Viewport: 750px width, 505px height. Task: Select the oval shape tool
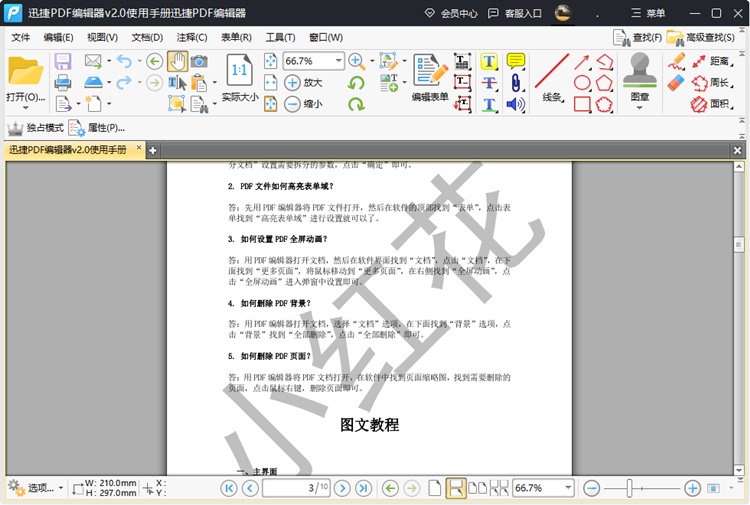coord(582,83)
